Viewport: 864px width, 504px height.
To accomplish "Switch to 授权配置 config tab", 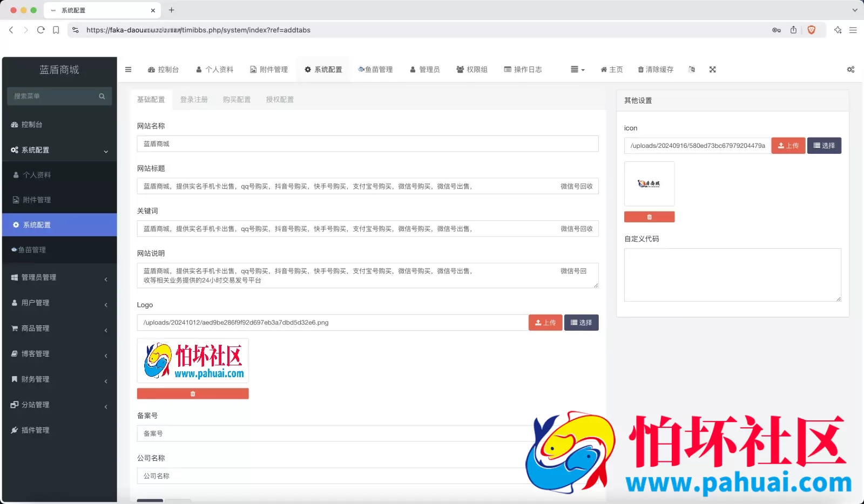I will click(x=280, y=100).
